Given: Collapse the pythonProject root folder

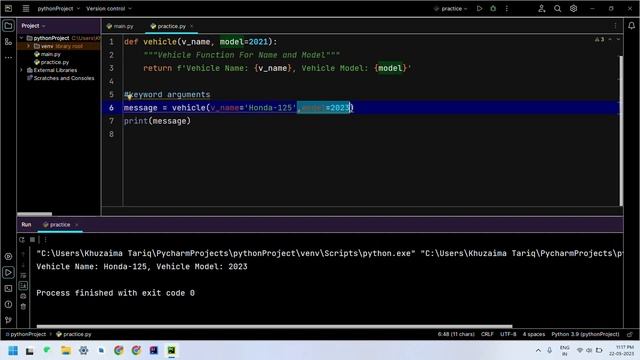Looking at the screenshot, I should (x=22, y=38).
